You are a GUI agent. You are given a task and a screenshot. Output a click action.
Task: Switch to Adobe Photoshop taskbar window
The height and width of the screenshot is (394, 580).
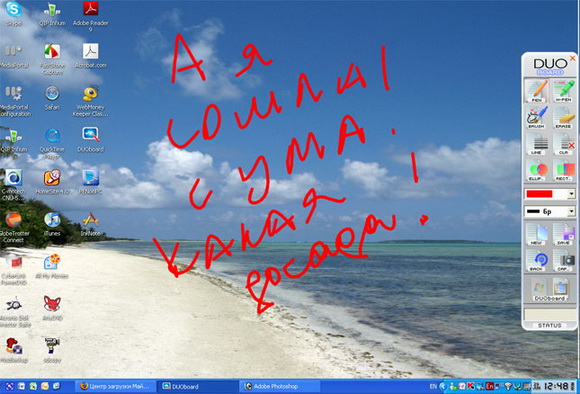280,387
